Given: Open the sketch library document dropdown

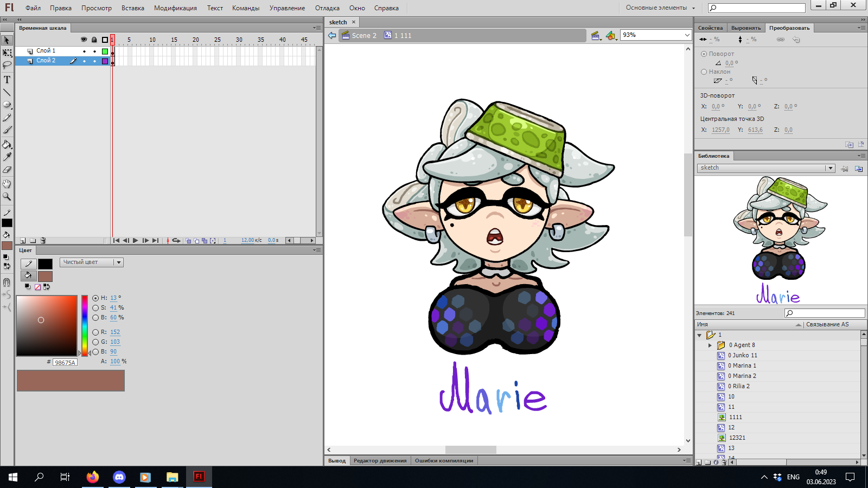Looking at the screenshot, I should [766, 168].
